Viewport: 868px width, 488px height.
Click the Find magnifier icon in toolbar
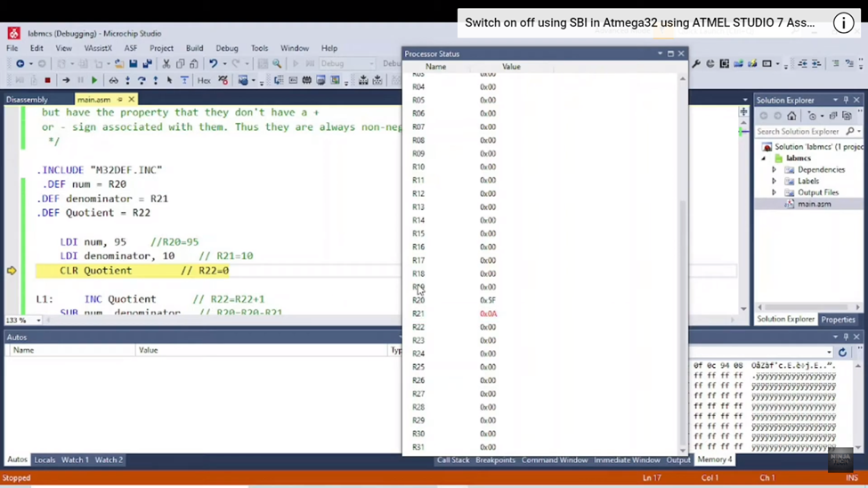[x=277, y=64]
